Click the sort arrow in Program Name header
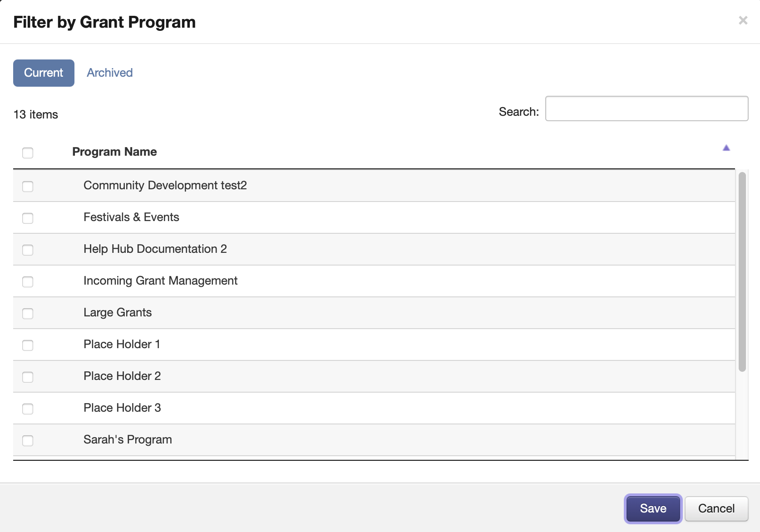This screenshot has height=532, width=760. coord(726,148)
